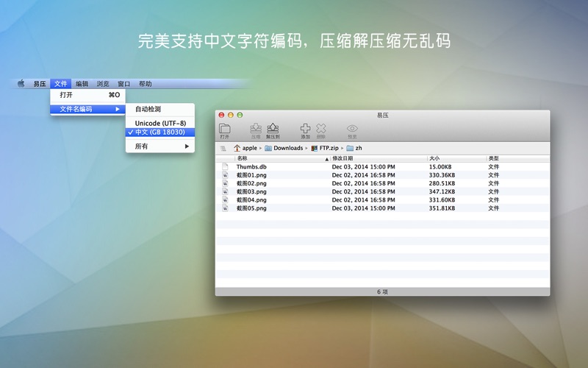The image size is (588, 368).
Task: Click the 解压到 (Extract to) toolbar icon
Action: [273, 130]
